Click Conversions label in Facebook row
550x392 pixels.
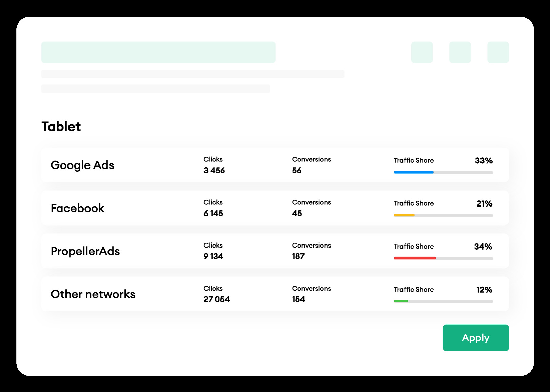(x=311, y=202)
